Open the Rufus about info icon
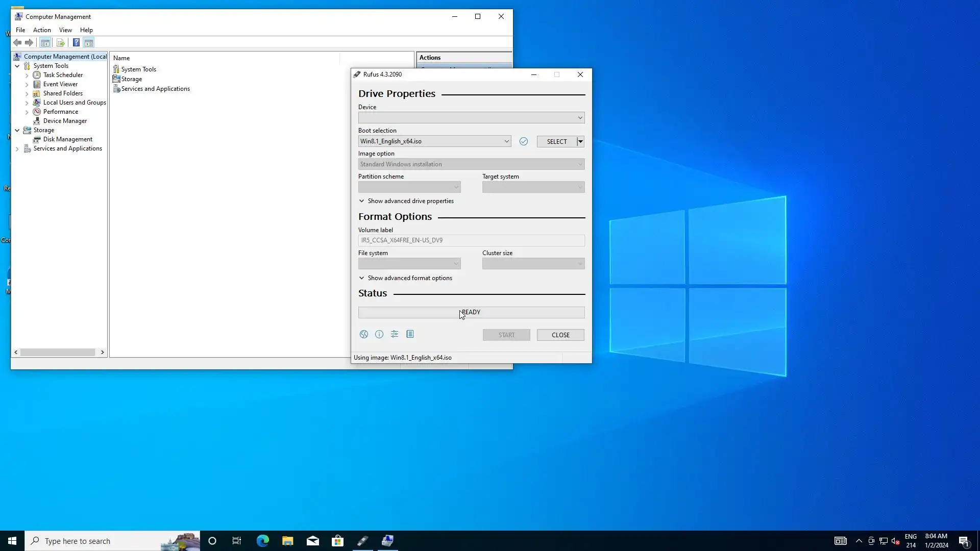This screenshot has height=551, width=980. click(379, 334)
